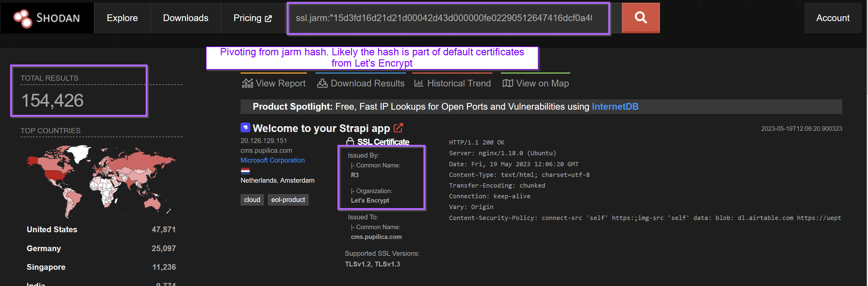This screenshot has width=868, height=286.
Task: Click the Download Results tray icon
Action: (x=322, y=83)
